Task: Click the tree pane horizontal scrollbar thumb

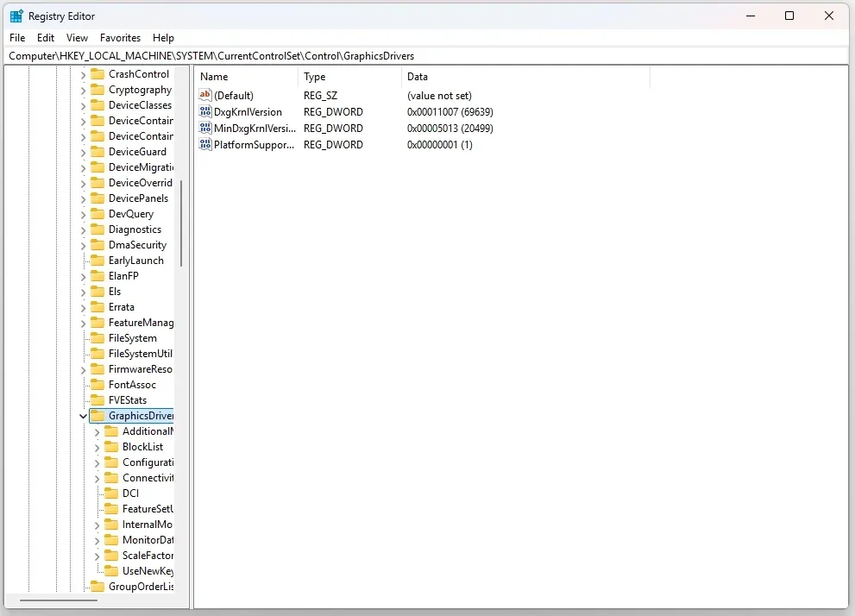Action: point(59,600)
